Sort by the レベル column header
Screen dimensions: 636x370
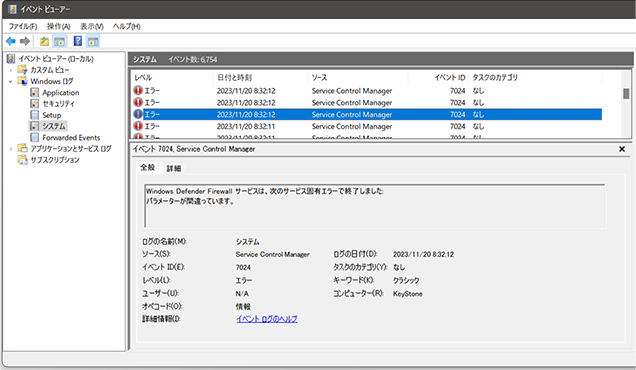(x=172, y=77)
